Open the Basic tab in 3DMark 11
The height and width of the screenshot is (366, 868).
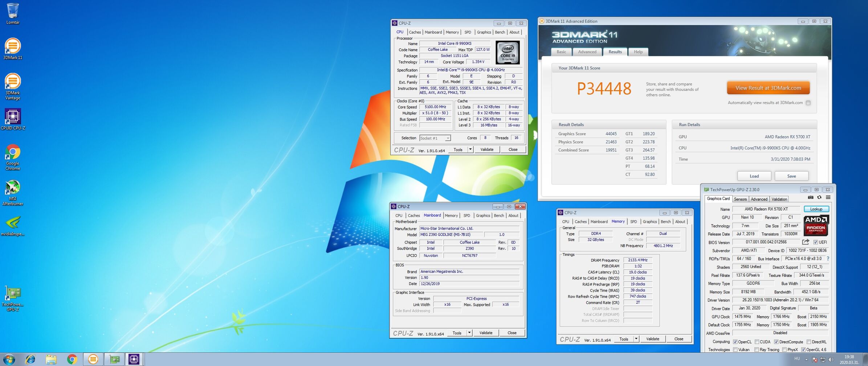click(x=561, y=52)
